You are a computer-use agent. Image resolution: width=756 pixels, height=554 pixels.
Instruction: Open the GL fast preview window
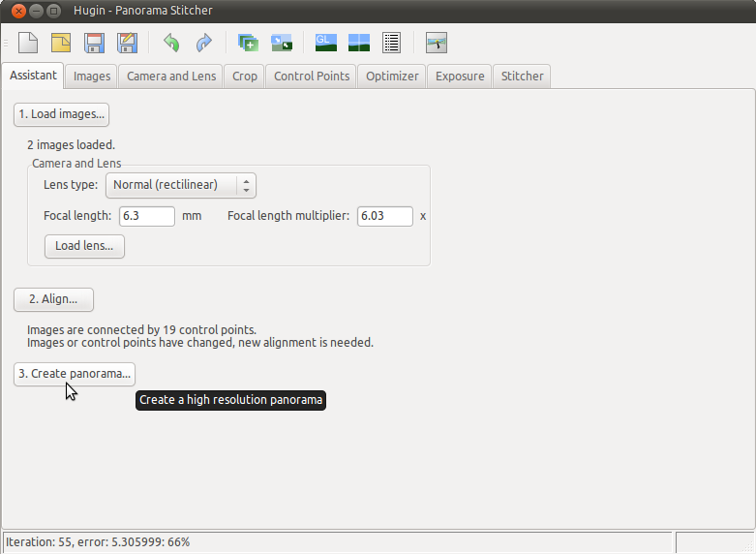coord(326,43)
